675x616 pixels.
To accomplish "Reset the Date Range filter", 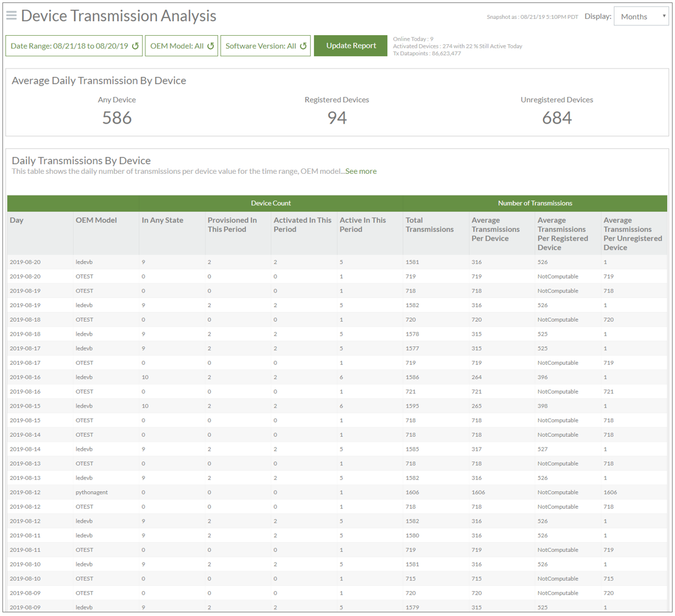I will pyautogui.click(x=135, y=46).
